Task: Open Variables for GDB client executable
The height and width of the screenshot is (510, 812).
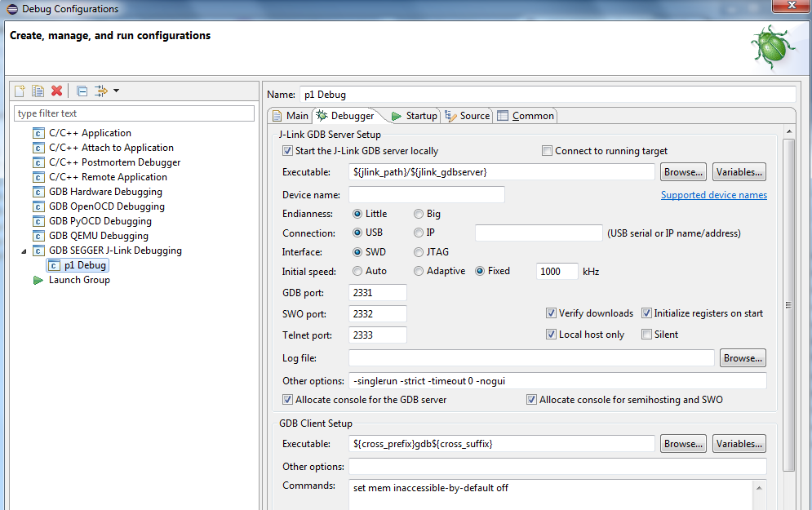Action: pyautogui.click(x=739, y=444)
